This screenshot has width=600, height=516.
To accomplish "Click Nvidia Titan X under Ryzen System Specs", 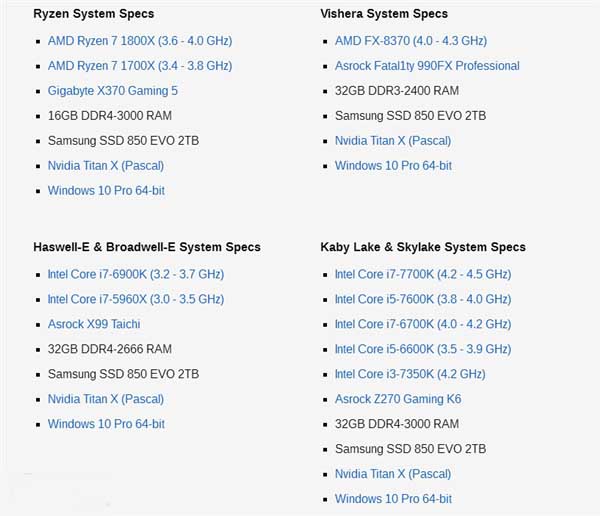I will pyautogui.click(x=105, y=166).
